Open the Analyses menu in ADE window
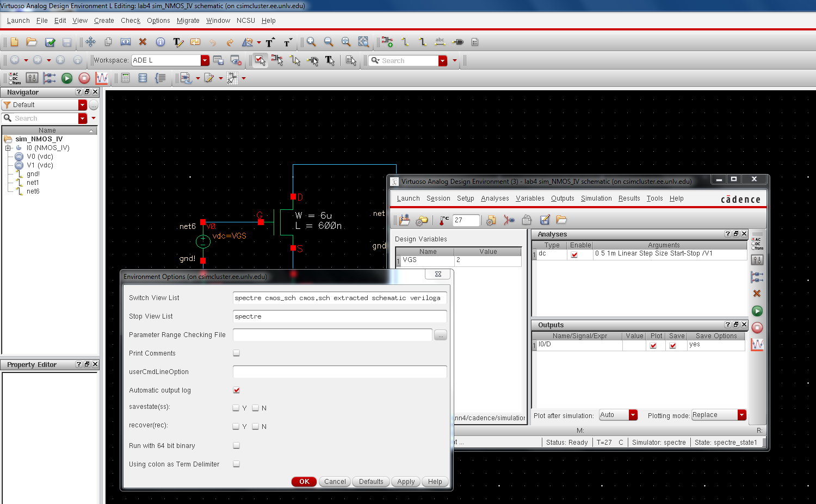The width and height of the screenshot is (816, 504). (495, 198)
